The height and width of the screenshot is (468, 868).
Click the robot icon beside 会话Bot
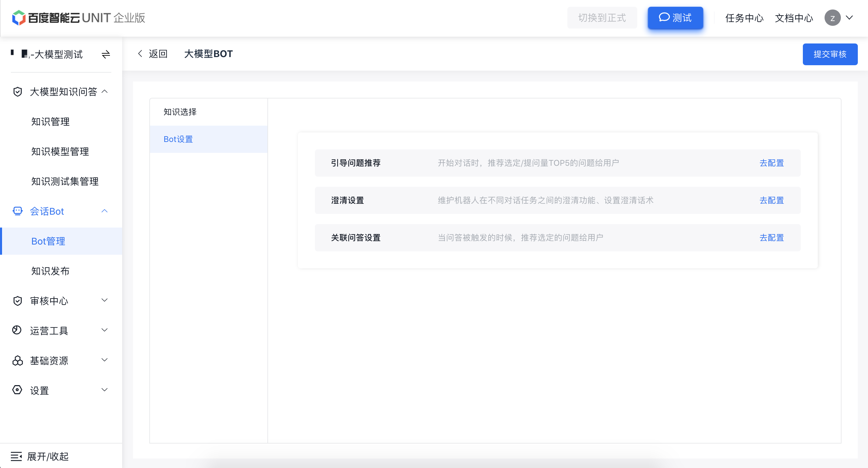click(17, 211)
